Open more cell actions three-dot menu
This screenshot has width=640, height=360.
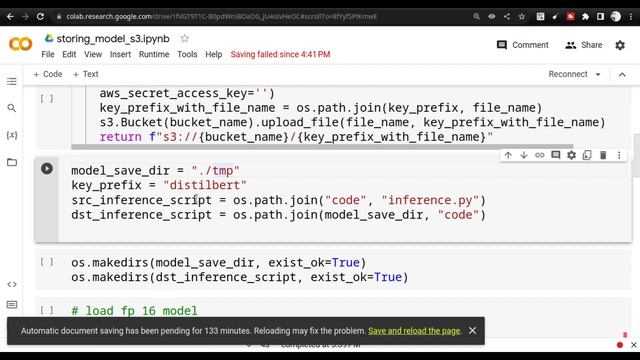click(619, 155)
